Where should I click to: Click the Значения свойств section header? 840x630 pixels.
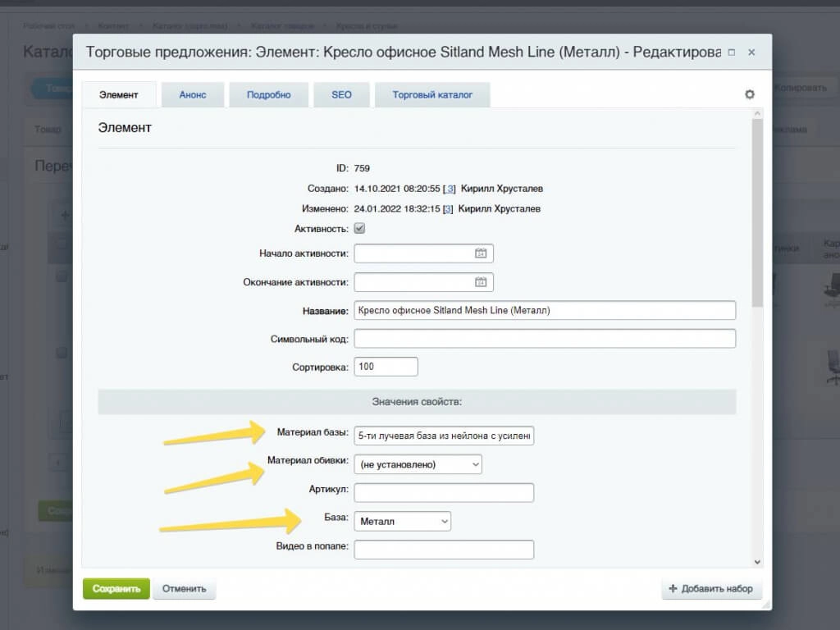click(x=417, y=402)
